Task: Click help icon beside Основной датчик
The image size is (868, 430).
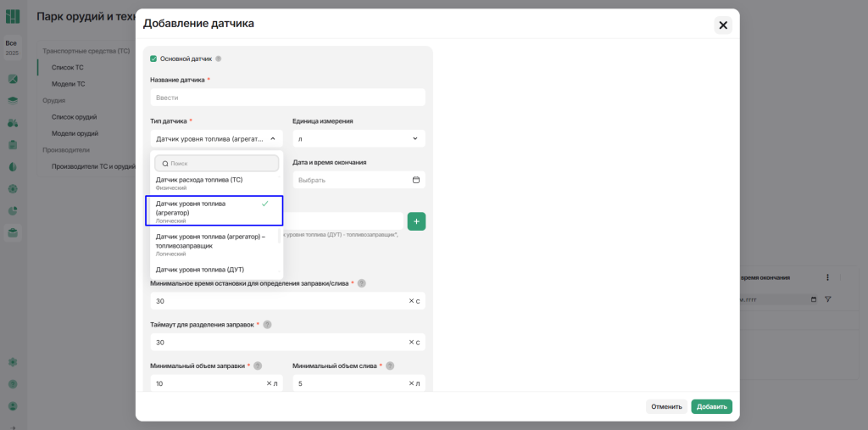Action: click(x=219, y=59)
